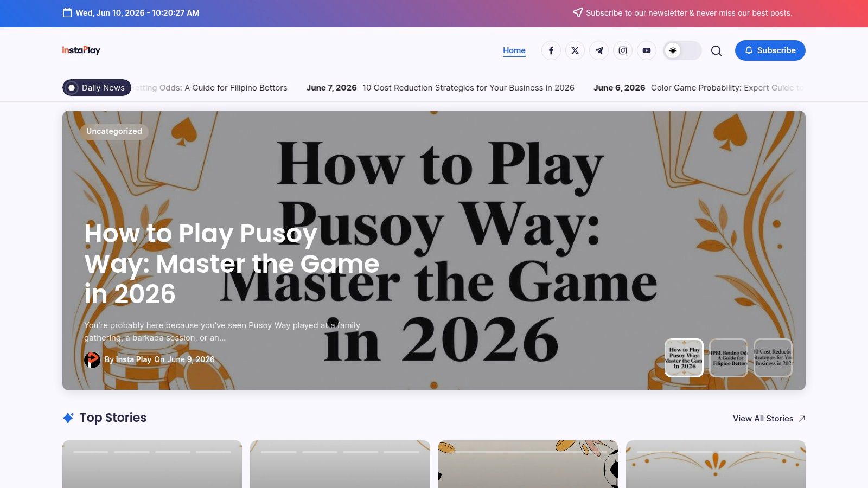Click the blue Subscribe button
This screenshot has height=488, width=868.
pos(770,50)
